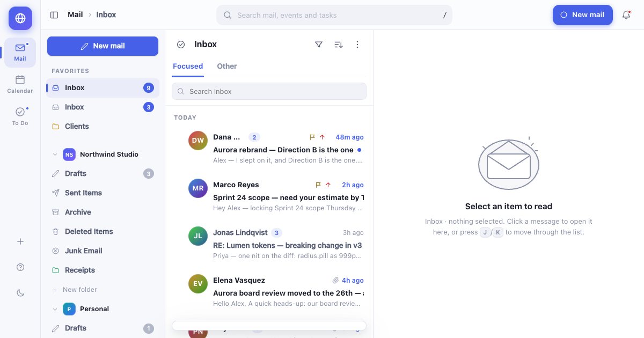Image resolution: width=644 pixels, height=338 pixels.
Task: Click the attachment paperclip on Elena Vasquez message
Action: pos(335,281)
